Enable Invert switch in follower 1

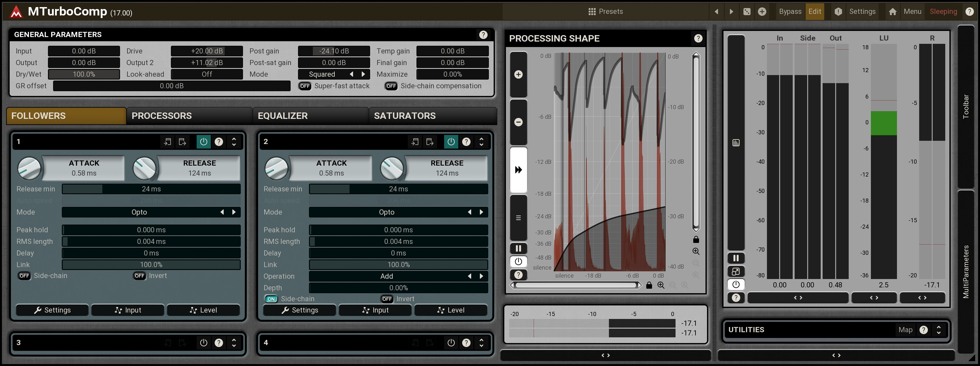(x=140, y=276)
